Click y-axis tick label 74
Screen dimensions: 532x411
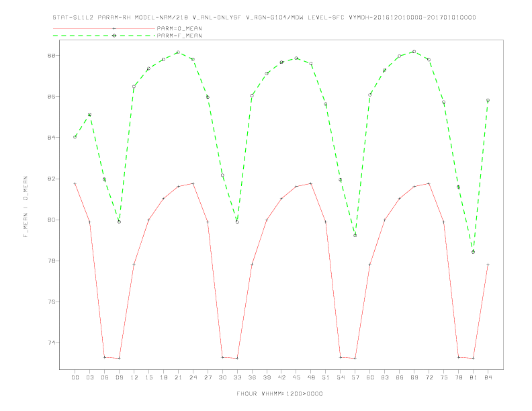pos(51,343)
